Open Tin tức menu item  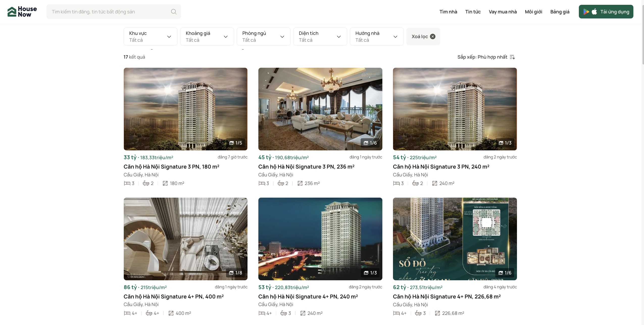pyautogui.click(x=473, y=12)
